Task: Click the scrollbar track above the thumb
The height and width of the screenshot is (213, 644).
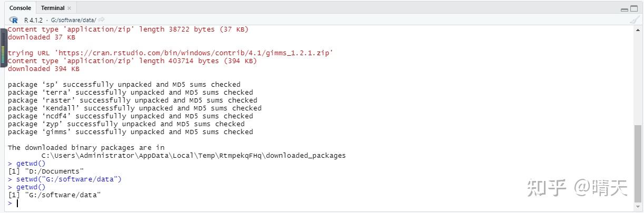Action: point(638,79)
